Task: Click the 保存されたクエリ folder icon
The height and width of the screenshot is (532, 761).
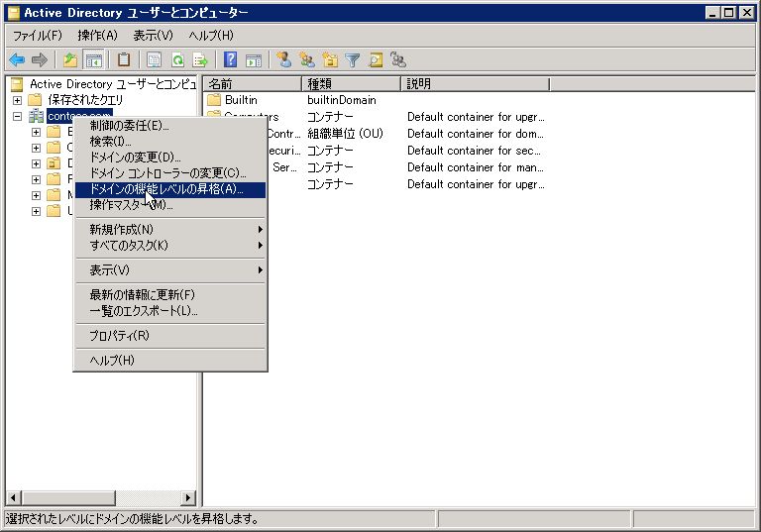Action: tap(35, 100)
